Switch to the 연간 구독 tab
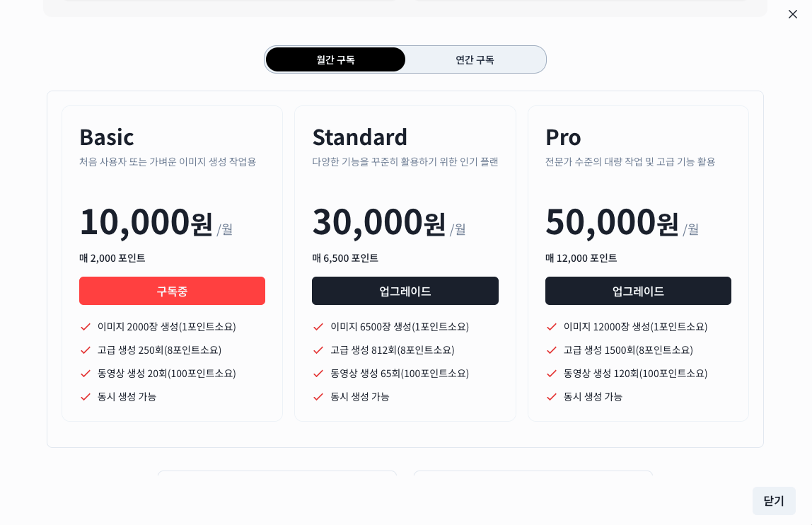The height and width of the screenshot is (525, 812). 475,59
